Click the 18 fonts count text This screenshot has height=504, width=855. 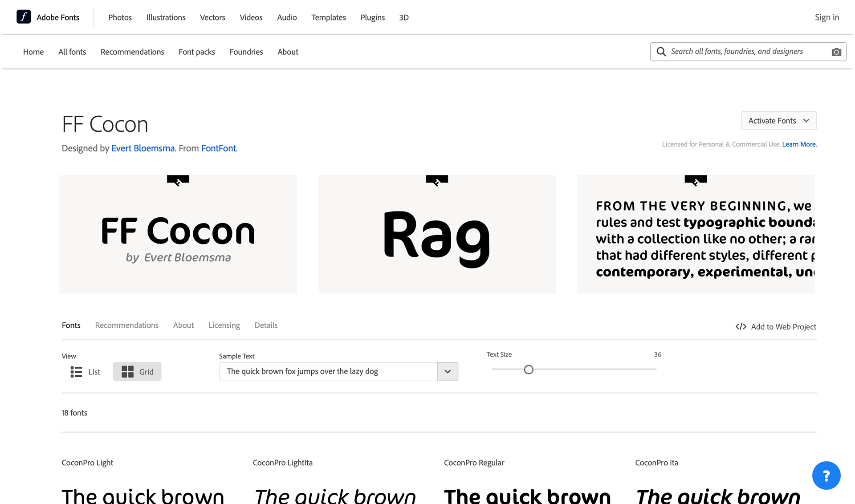[x=74, y=413]
